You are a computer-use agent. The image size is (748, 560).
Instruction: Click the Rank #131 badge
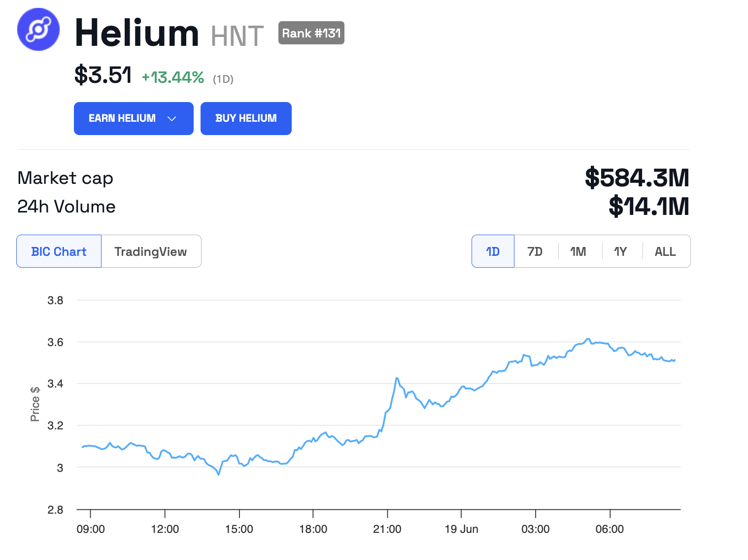(311, 33)
